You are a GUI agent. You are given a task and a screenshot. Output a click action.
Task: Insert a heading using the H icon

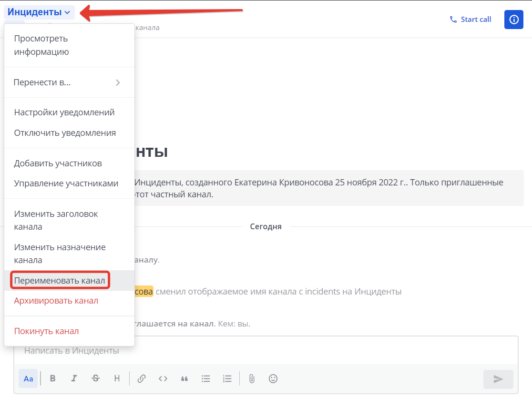pos(117,378)
